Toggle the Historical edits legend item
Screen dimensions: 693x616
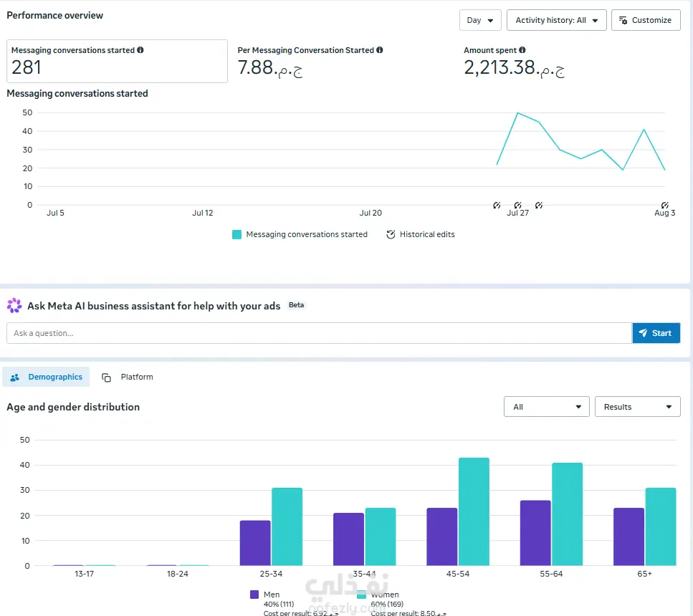pyautogui.click(x=420, y=234)
